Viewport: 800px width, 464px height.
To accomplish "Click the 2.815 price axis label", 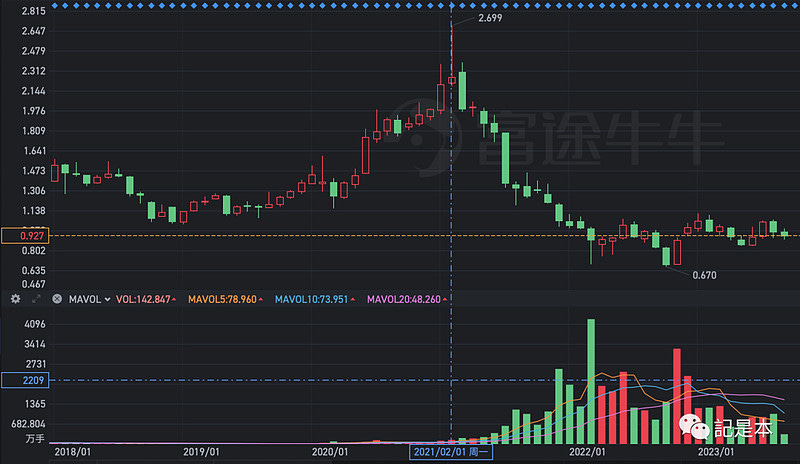I will 34,11.
